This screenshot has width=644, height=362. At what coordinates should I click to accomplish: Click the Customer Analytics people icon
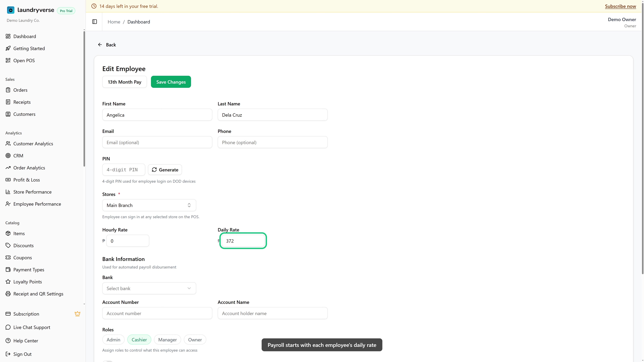tap(8, 143)
